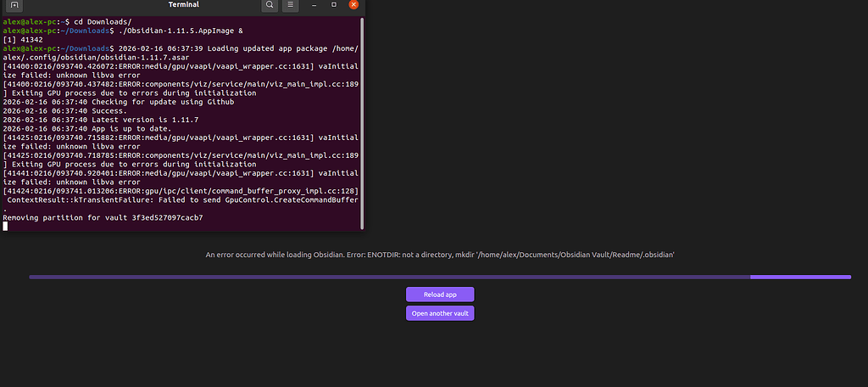Click "Latest version is 1.11.7" line
This screenshot has width=868, height=387.
pyautogui.click(x=101, y=119)
